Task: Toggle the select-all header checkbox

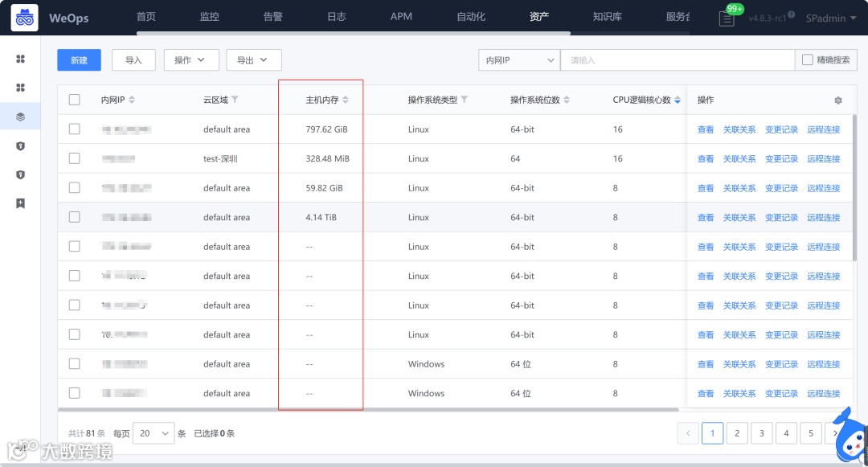Action: 74,100
